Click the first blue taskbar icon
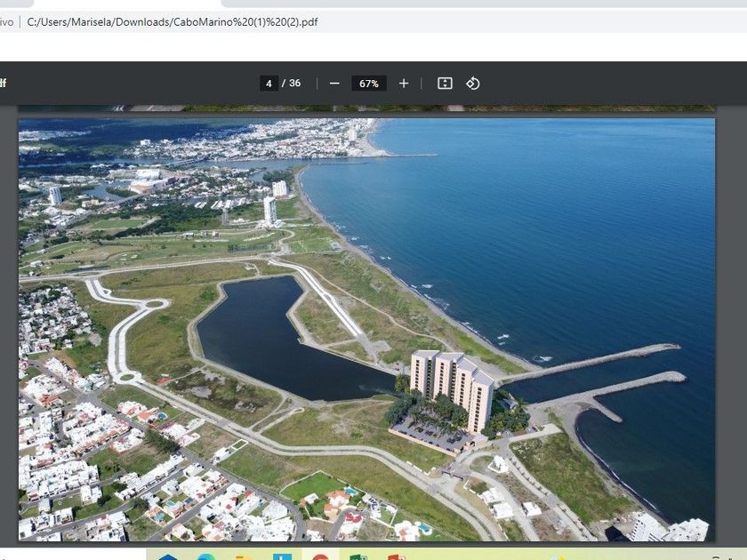This screenshot has height=560, width=747. coord(168,556)
